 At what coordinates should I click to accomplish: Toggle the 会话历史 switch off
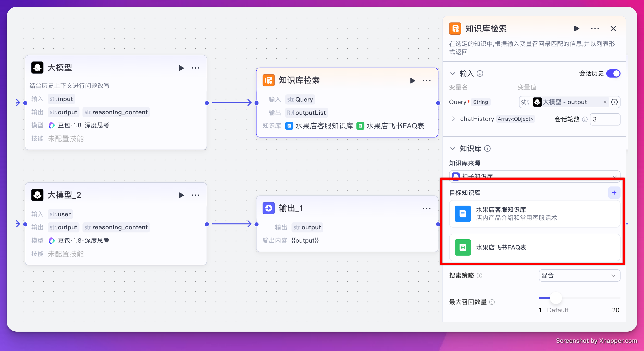[x=613, y=73]
